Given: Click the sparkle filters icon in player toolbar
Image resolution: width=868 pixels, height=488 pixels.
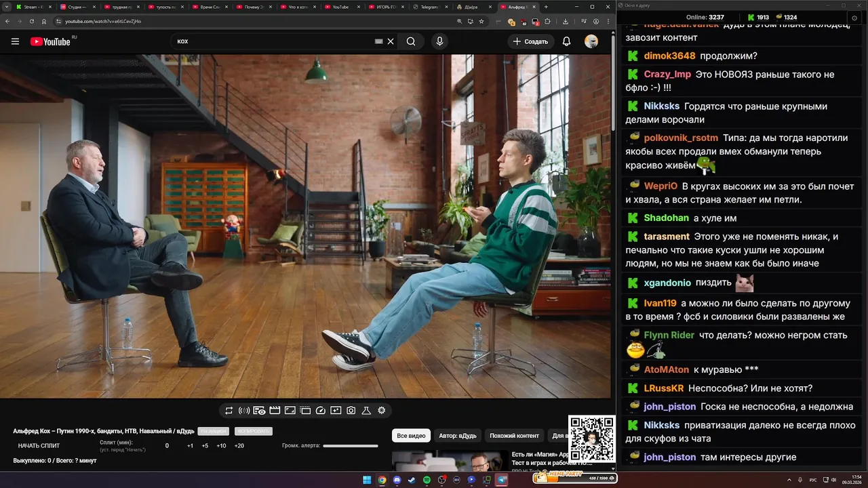Looking at the screenshot, I should click(x=336, y=410).
